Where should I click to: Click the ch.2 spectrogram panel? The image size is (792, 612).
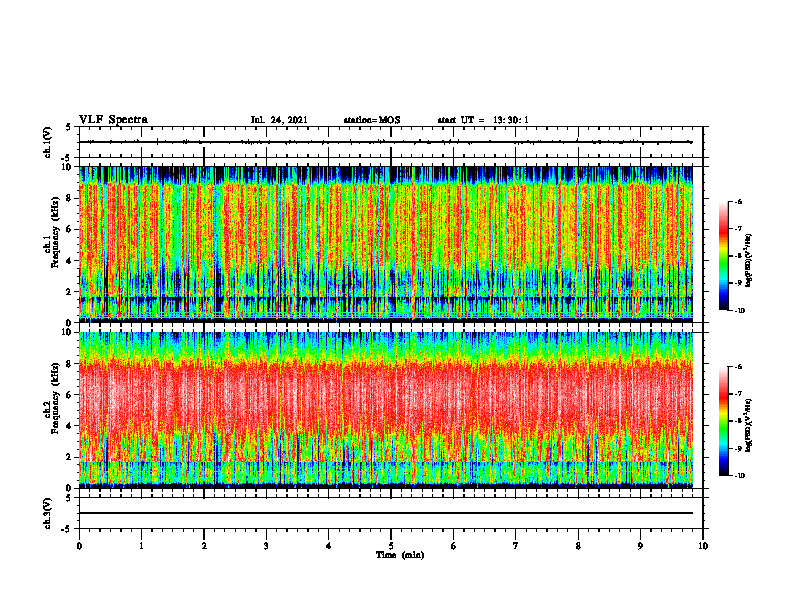click(386, 410)
